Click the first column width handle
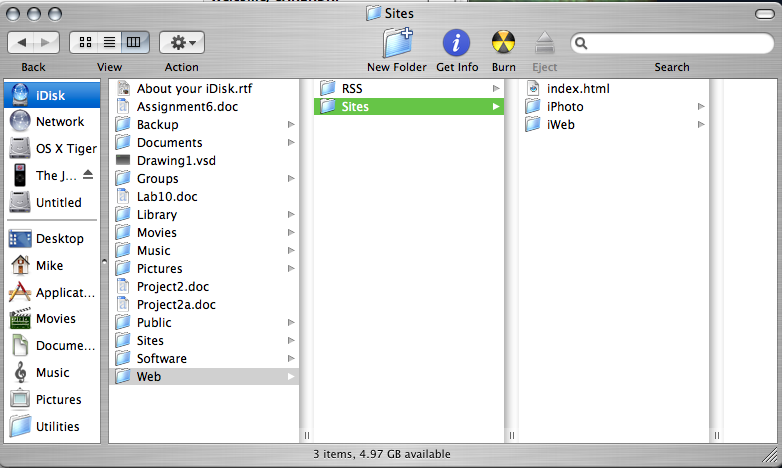The width and height of the screenshot is (782, 468). 307,436
